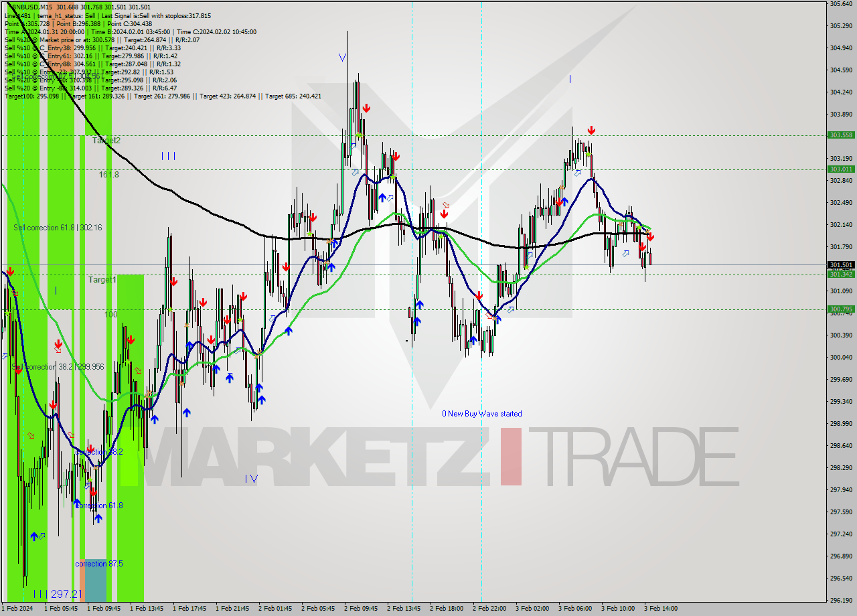Click the '0 New Buy Wave started' annotation
Image resolution: width=857 pixels, height=616 pixels.
click(481, 414)
